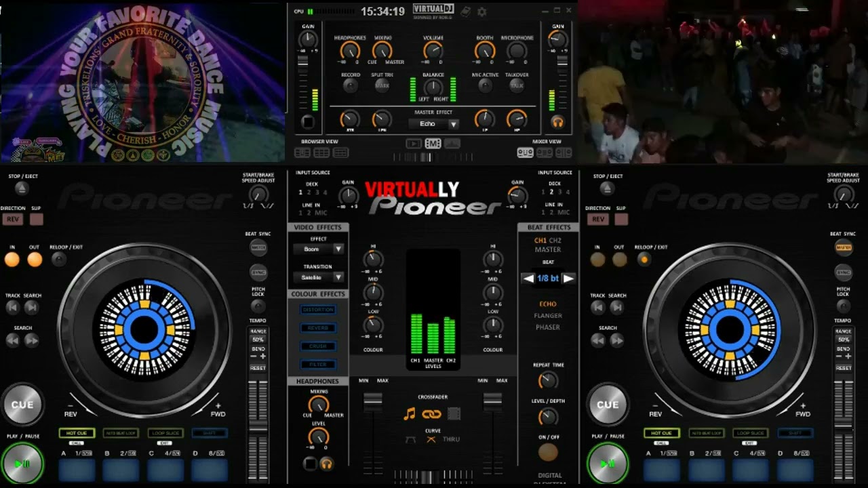The image size is (868, 488).
Task: Skip to previous track on left deck
Action: tap(13, 307)
